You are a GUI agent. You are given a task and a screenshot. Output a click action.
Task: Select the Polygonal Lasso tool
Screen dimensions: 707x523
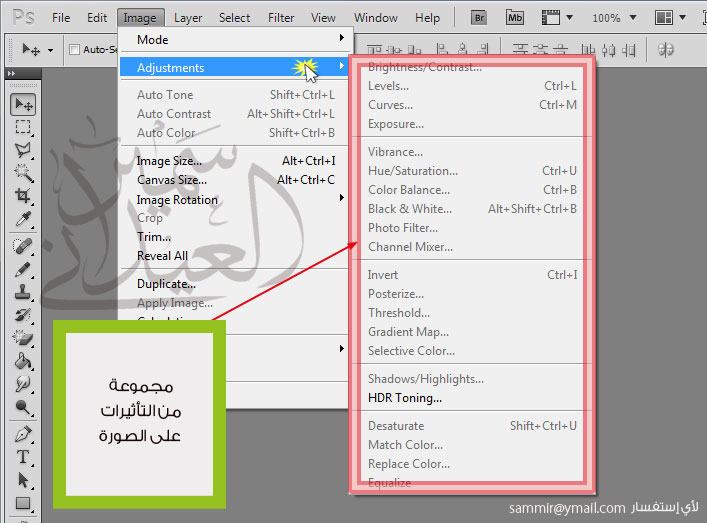(x=23, y=150)
